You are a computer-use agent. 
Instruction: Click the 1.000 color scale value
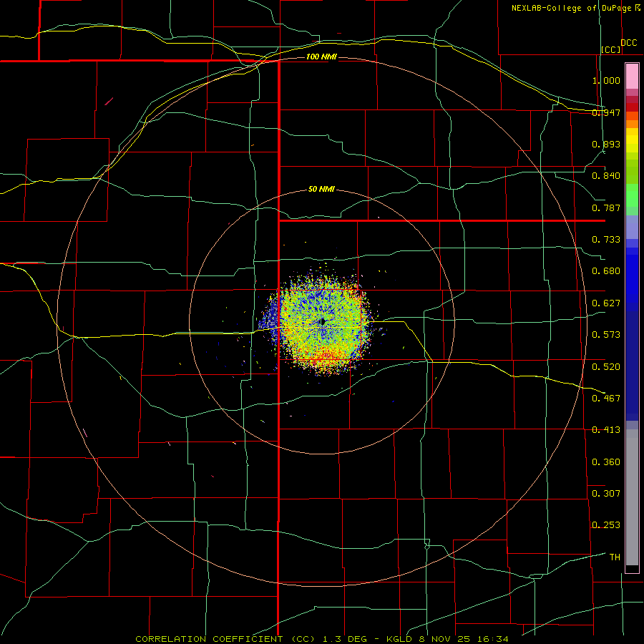pos(606,80)
